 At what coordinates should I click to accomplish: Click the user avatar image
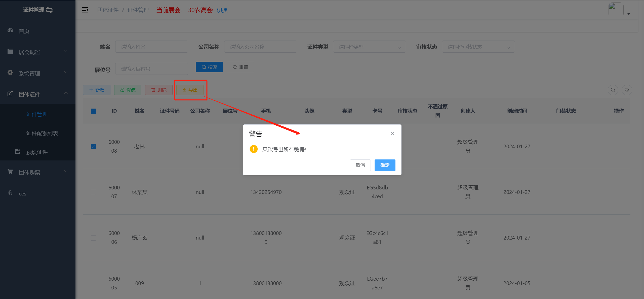(616, 10)
